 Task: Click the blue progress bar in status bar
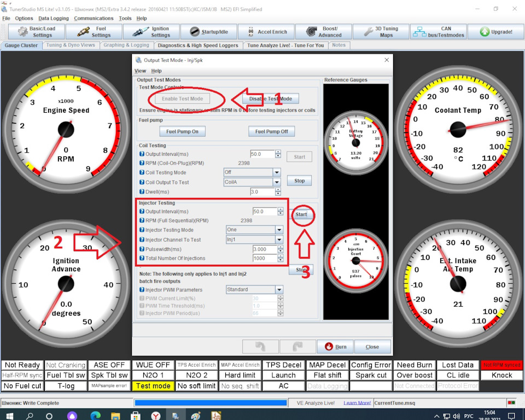tap(211, 403)
